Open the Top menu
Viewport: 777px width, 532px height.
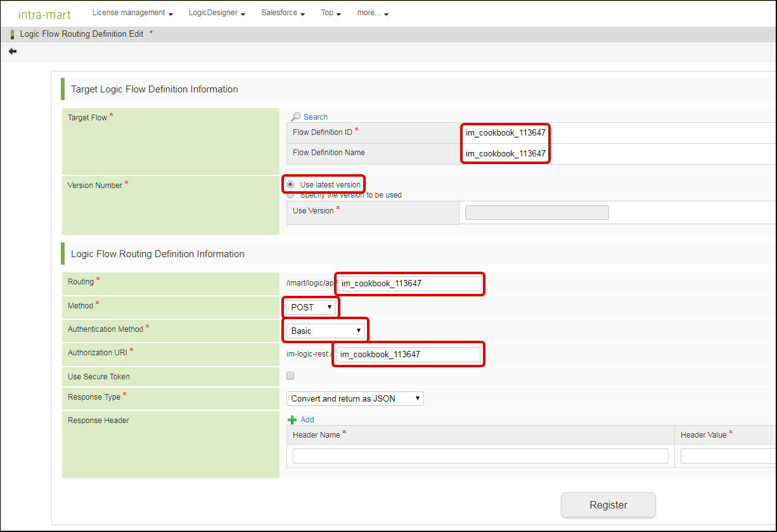tap(331, 13)
